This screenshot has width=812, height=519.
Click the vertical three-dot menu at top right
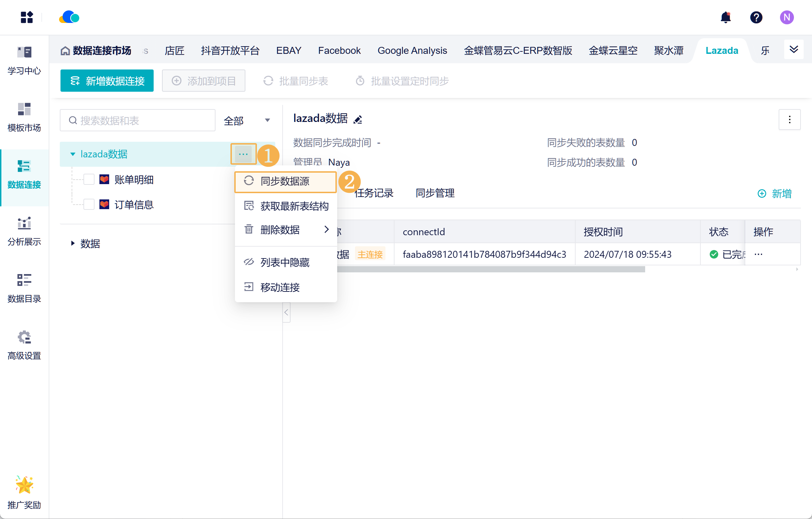789,120
